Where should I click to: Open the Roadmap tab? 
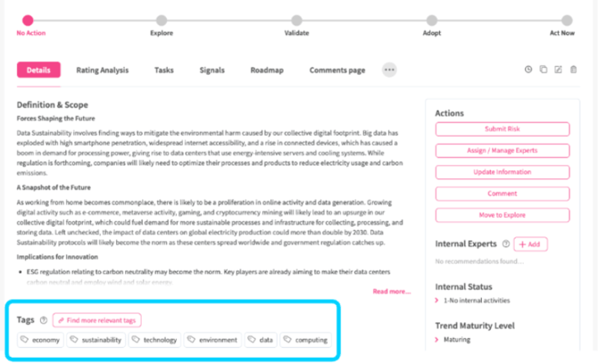coord(267,70)
